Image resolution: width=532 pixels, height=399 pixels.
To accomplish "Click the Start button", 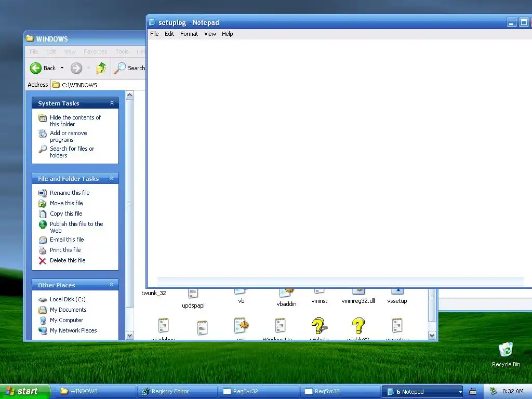I will click(25, 392).
